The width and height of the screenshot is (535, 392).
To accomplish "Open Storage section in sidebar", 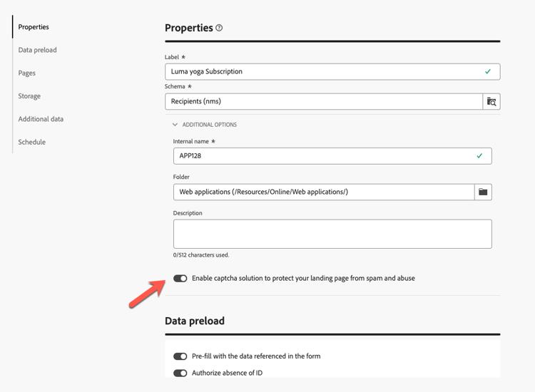I will click(x=29, y=96).
